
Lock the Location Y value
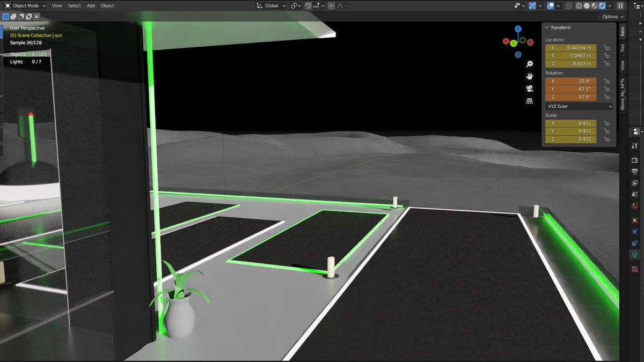606,56
